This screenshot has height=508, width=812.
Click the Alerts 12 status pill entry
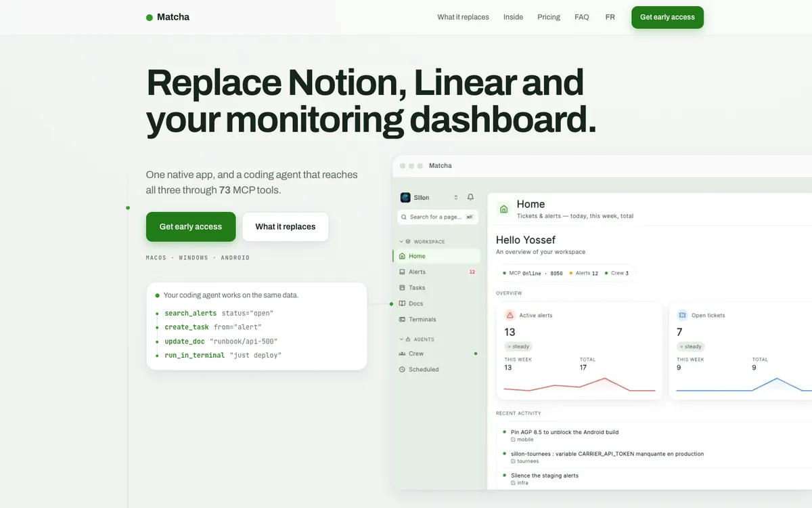pos(583,273)
